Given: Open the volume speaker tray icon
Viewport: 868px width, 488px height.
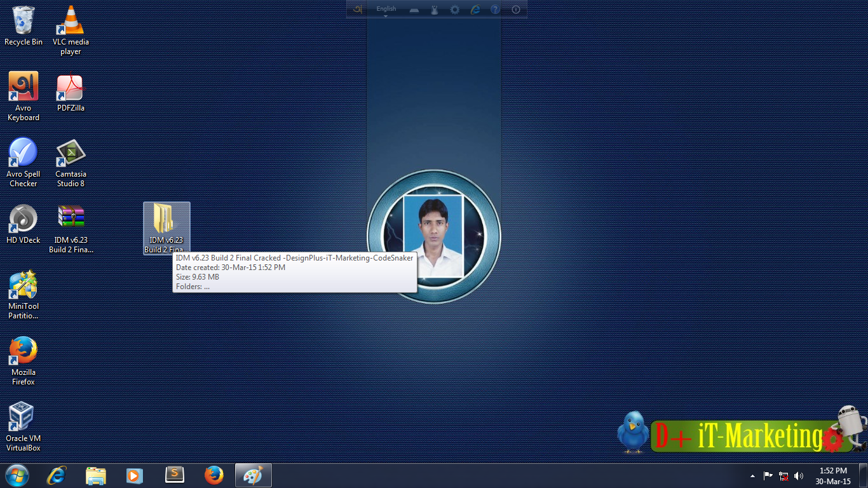Looking at the screenshot, I should tap(799, 476).
